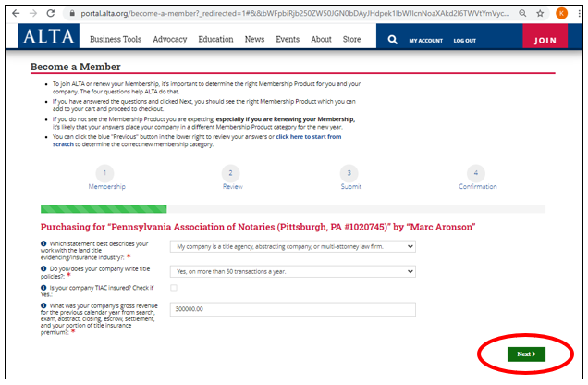Open the orange K profile avatar
588x385 pixels.
pyautogui.click(x=561, y=14)
